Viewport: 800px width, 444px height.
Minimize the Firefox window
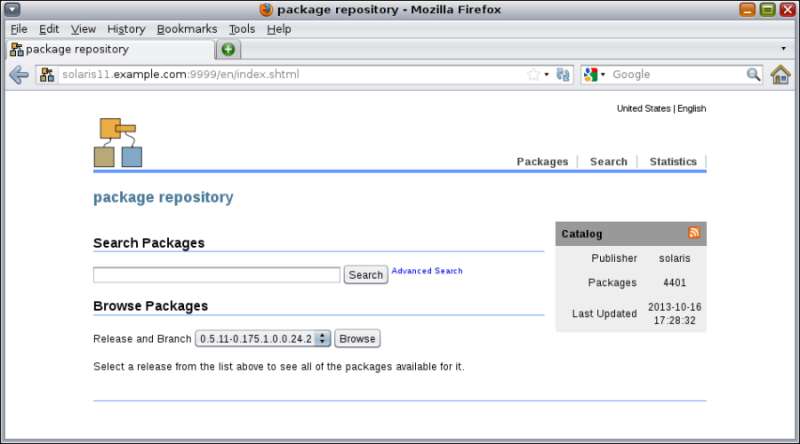coord(747,10)
